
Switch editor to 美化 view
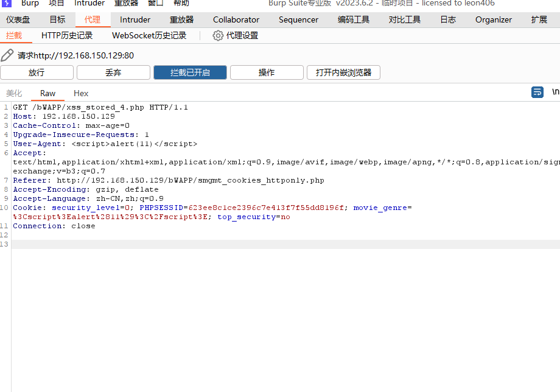point(14,94)
